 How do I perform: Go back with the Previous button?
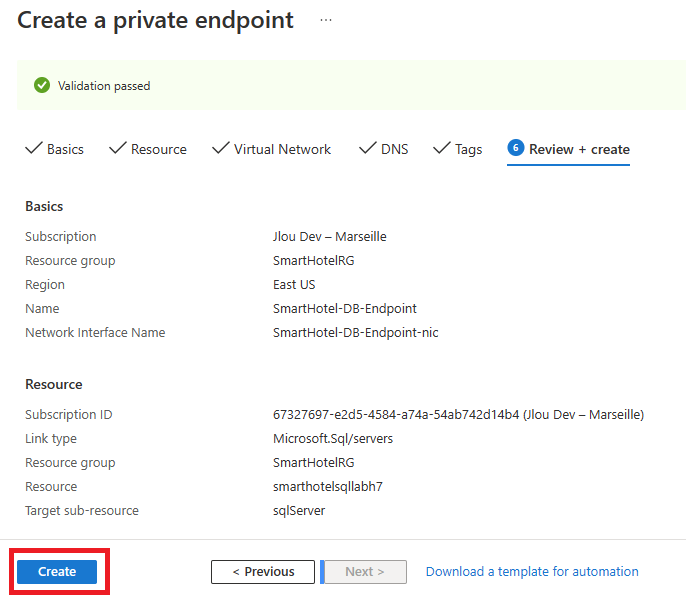pyautogui.click(x=263, y=572)
